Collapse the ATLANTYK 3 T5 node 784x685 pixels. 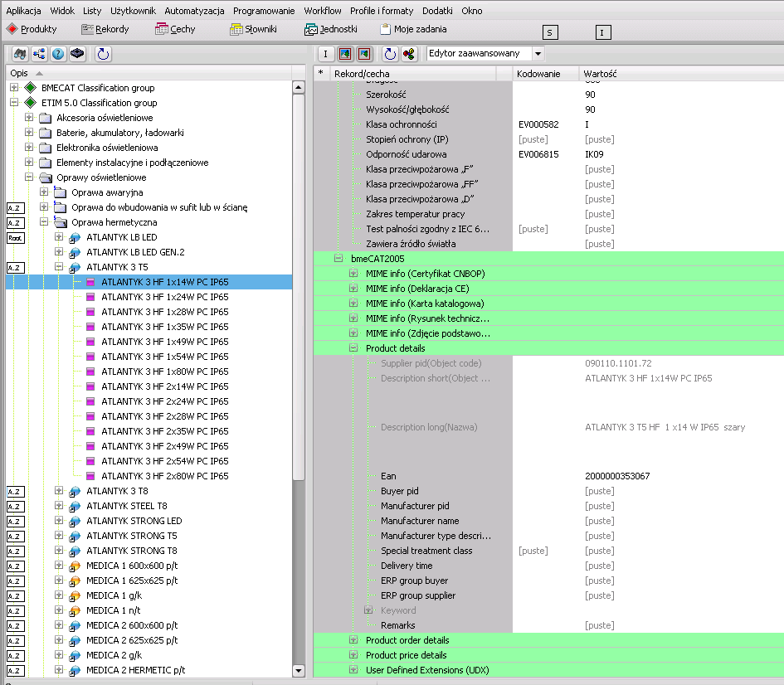point(59,267)
